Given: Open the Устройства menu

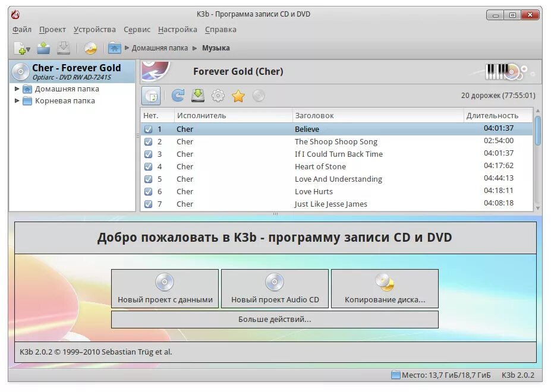Looking at the screenshot, I should tap(95, 30).
